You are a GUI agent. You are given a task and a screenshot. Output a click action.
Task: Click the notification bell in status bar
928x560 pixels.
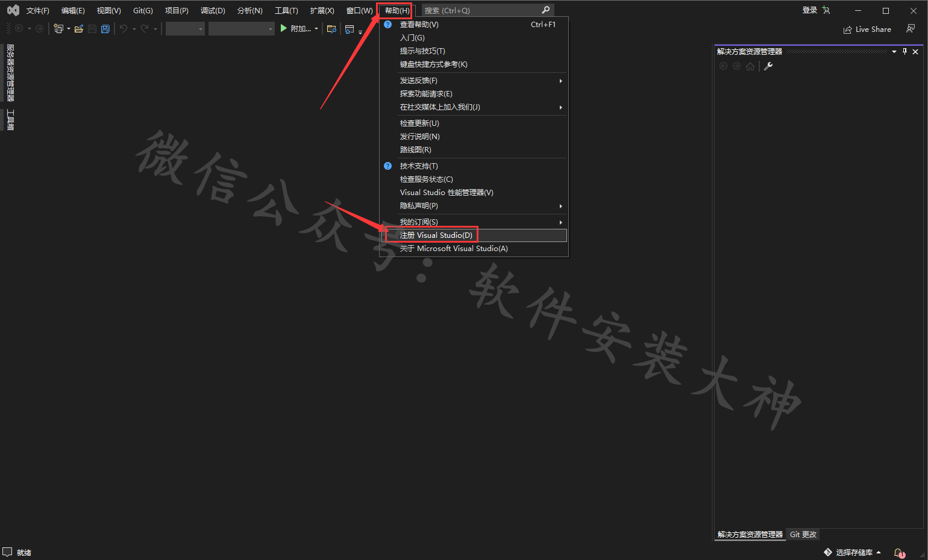(x=898, y=552)
